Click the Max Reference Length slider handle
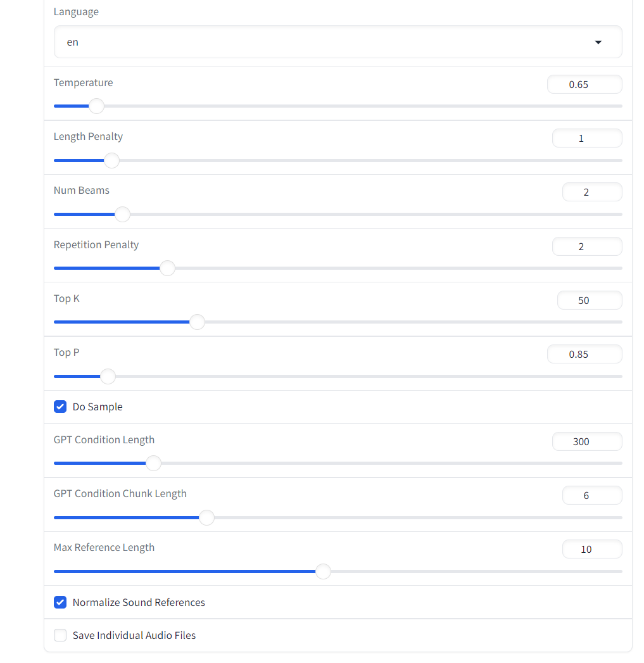The image size is (644, 663). pos(323,572)
